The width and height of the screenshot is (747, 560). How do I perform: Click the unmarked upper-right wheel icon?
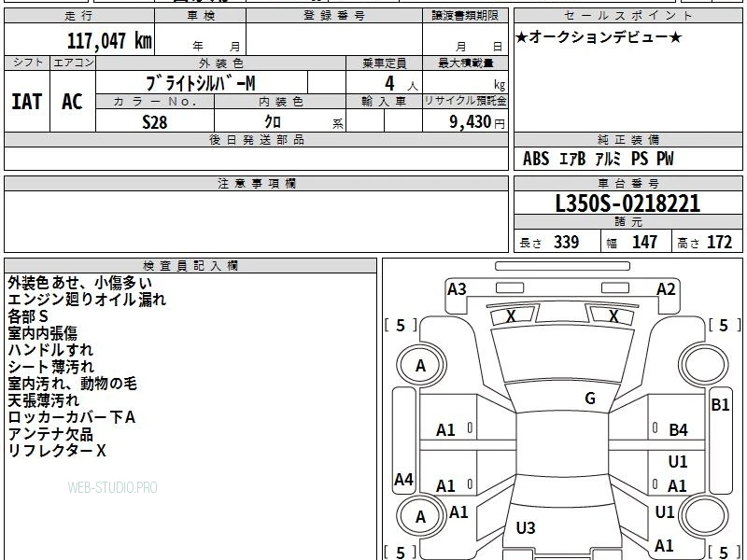click(704, 365)
